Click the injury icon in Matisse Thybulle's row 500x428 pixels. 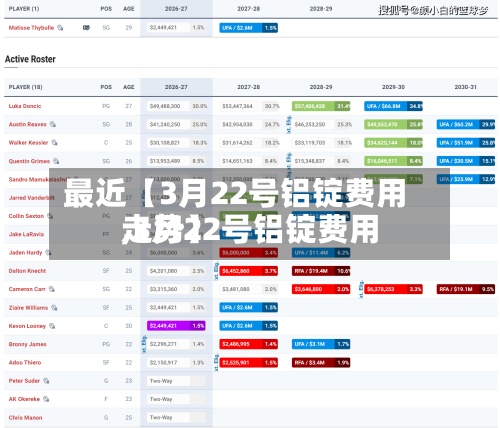click(x=86, y=28)
